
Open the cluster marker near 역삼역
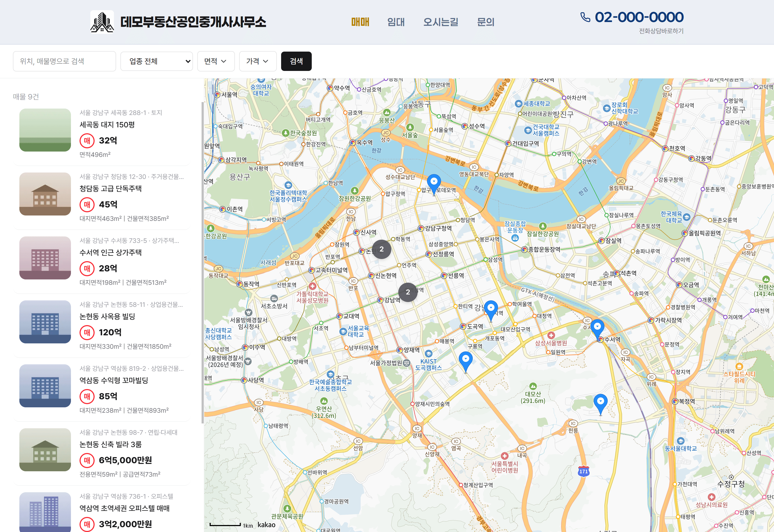click(408, 292)
